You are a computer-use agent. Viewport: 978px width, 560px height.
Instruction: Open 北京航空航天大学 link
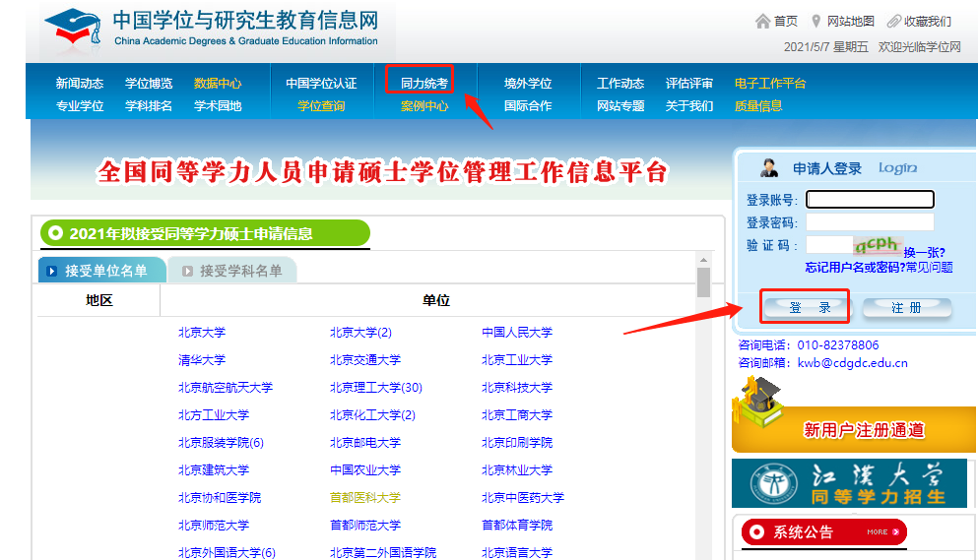[226, 387]
